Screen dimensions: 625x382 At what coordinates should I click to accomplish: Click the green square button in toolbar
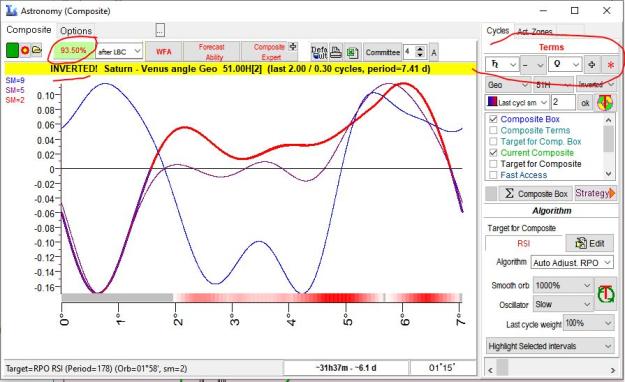[12, 51]
